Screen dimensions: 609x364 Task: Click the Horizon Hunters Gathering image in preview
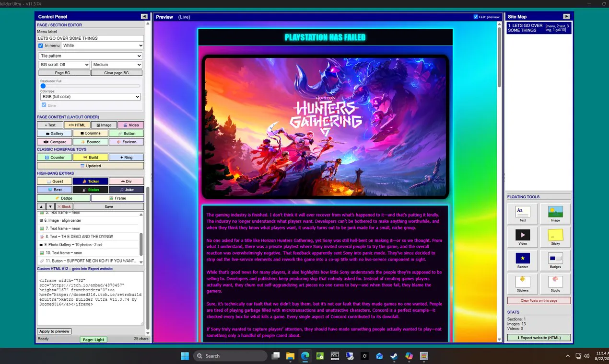(x=325, y=127)
